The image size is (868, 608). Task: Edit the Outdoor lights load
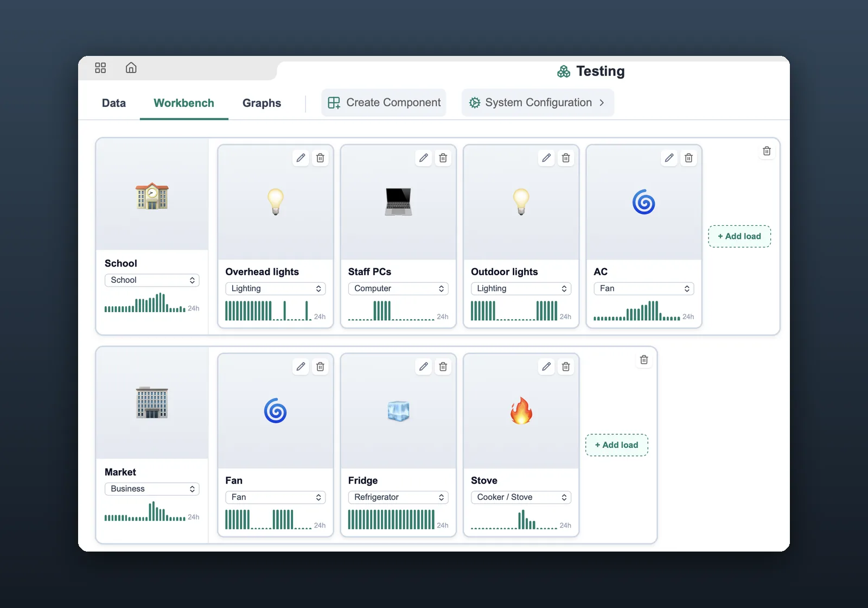546,158
